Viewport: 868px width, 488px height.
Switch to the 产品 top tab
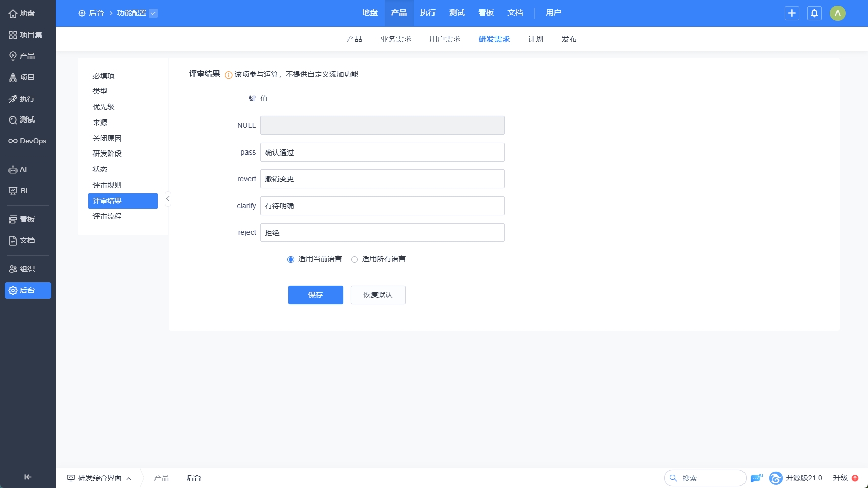(x=399, y=13)
